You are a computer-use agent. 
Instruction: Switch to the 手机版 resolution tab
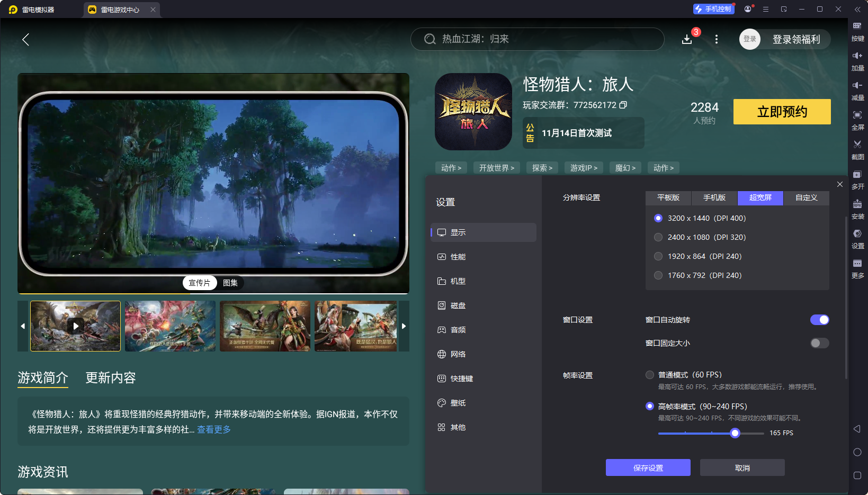(x=714, y=197)
